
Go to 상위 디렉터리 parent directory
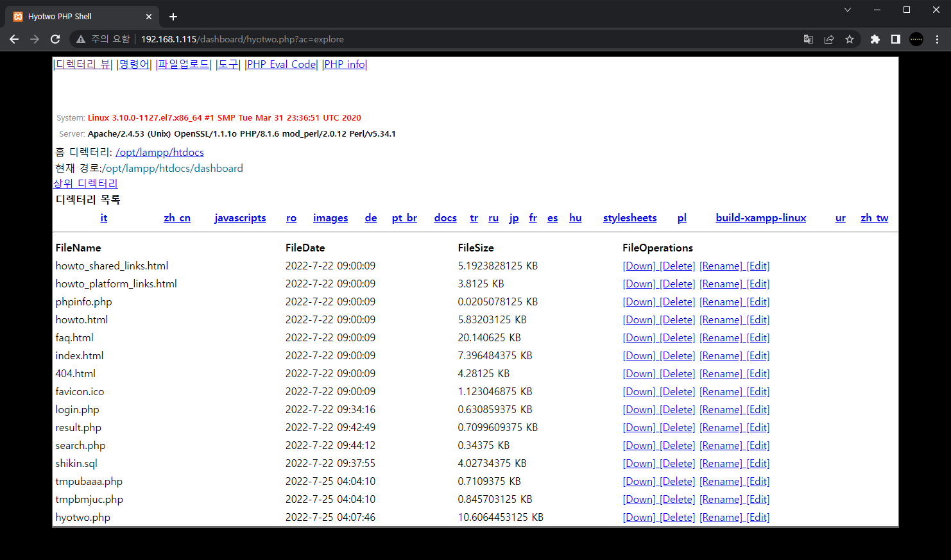(85, 183)
